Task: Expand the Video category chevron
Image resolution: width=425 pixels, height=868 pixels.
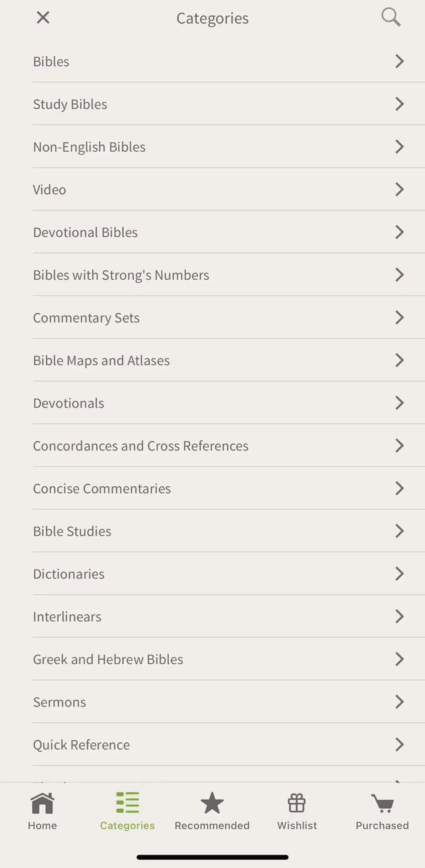Action: coord(399,189)
